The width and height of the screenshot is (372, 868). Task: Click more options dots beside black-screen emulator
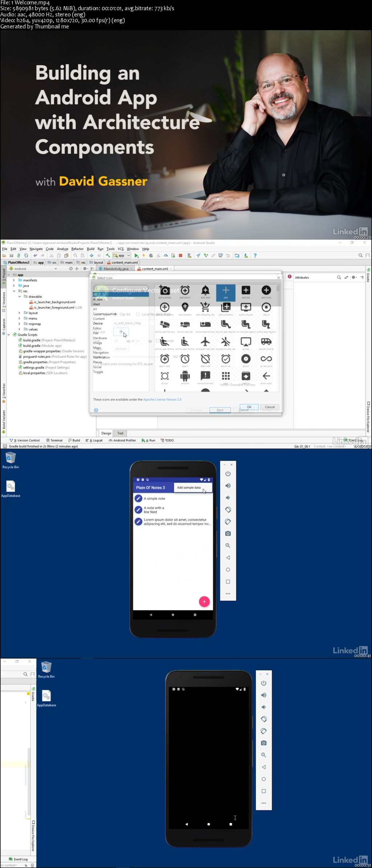point(264,803)
